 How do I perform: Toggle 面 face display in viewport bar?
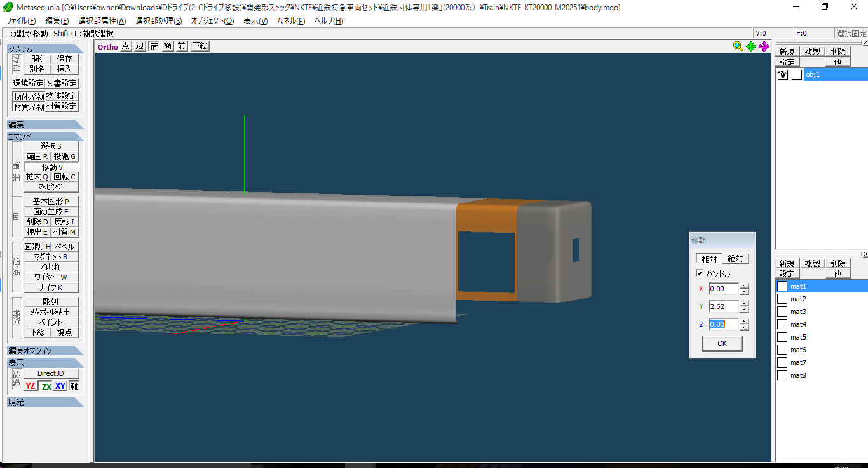click(154, 46)
